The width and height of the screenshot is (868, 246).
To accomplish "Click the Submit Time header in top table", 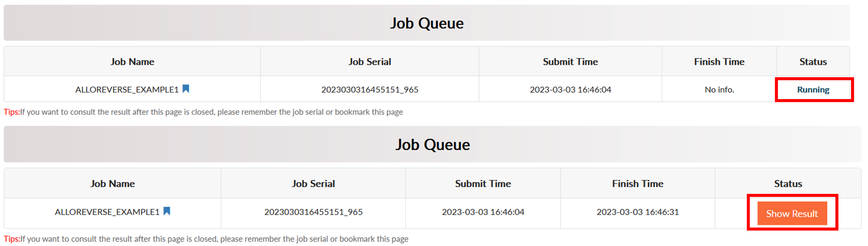I will (x=570, y=62).
